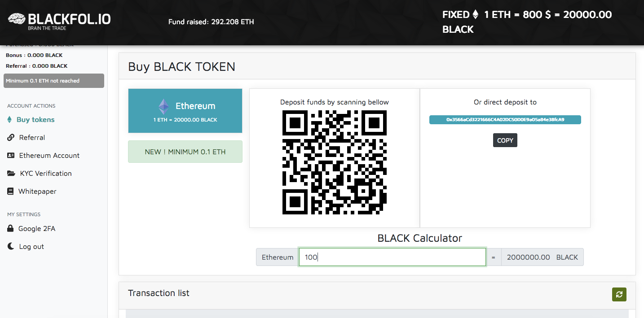Click the deposit QR code

pyautogui.click(x=335, y=162)
